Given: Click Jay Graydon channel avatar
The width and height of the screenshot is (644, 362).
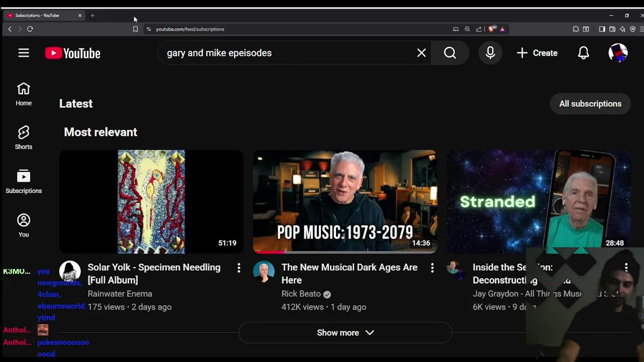Looking at the screenshot, I should 456,269.
